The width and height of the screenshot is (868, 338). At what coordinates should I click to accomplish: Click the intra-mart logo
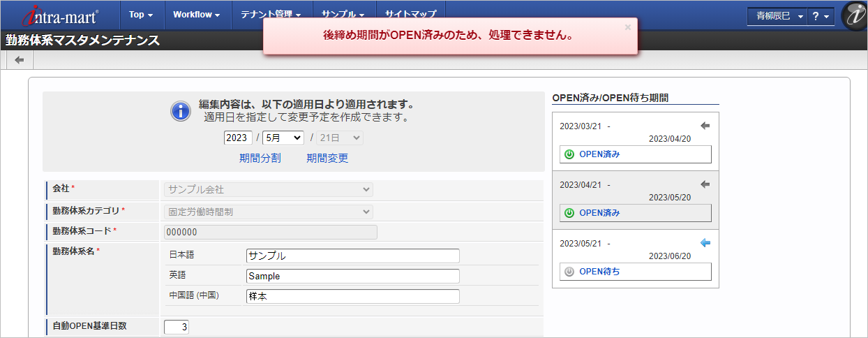[x=61, y=15]
